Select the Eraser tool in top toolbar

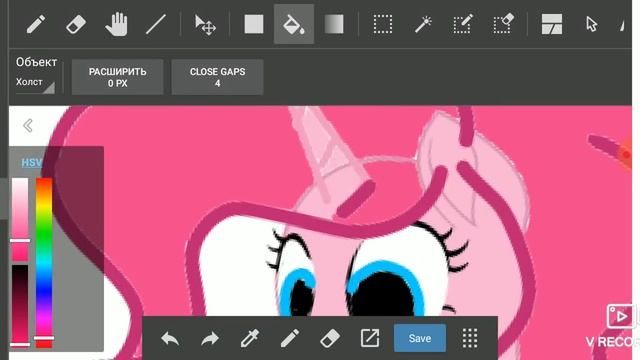point(76,24)
